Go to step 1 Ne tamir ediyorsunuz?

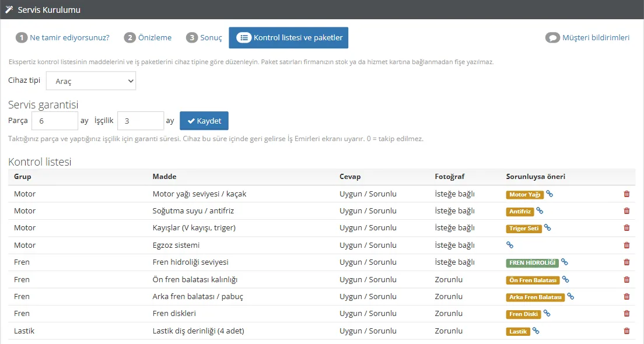tap(62, 38)
